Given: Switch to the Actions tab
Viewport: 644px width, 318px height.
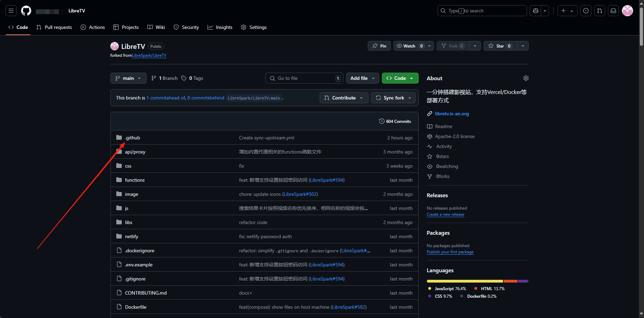Looking at the screenshot, I should point(93,27).
